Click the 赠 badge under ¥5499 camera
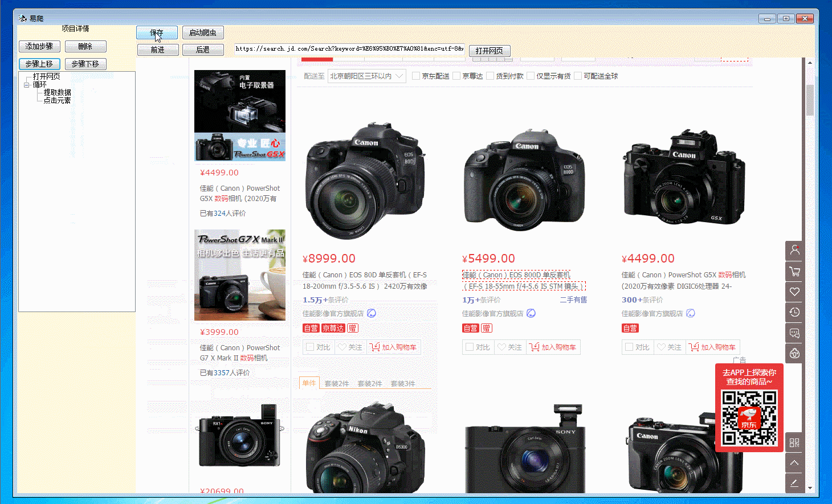This screenshot has height=504, width=832. (x=487, y=328)
